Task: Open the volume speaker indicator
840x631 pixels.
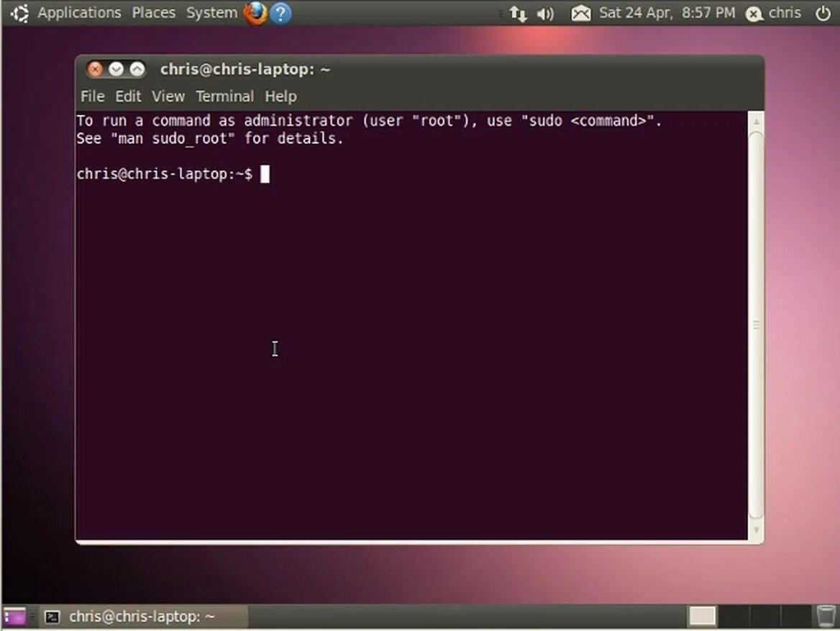Action: point(545,14)
